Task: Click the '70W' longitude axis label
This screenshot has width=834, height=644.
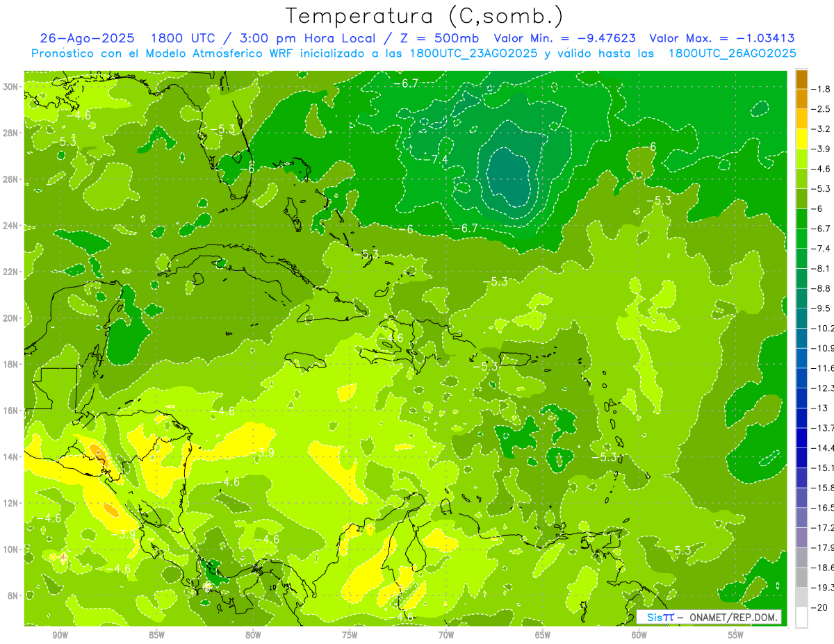Action: [446, 635]
